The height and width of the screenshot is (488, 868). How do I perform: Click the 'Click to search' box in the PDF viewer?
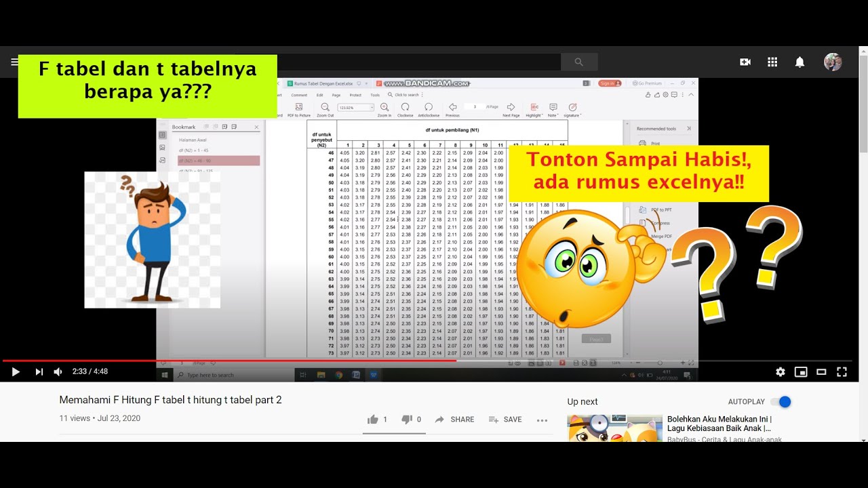click(x=404, y=95)
